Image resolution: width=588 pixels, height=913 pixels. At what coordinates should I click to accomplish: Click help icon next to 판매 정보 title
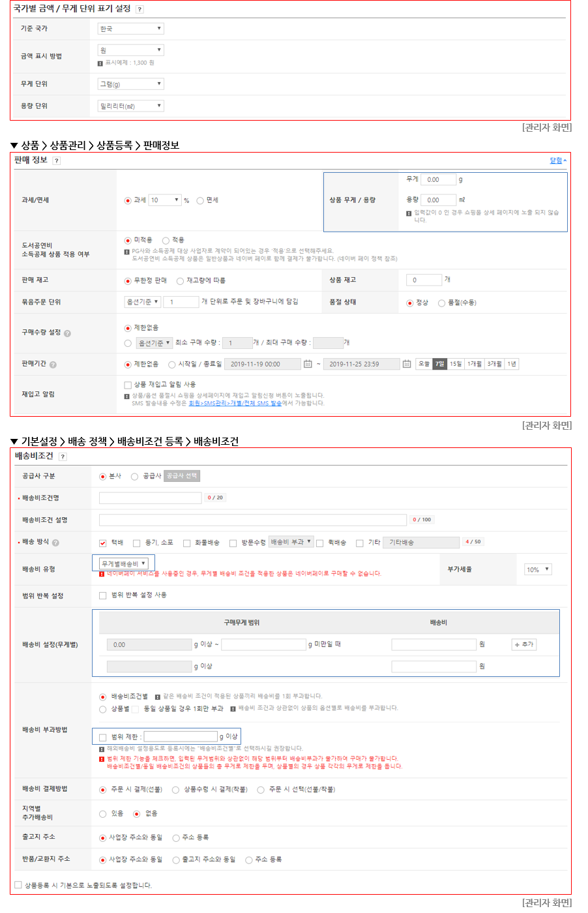point(57,160)
